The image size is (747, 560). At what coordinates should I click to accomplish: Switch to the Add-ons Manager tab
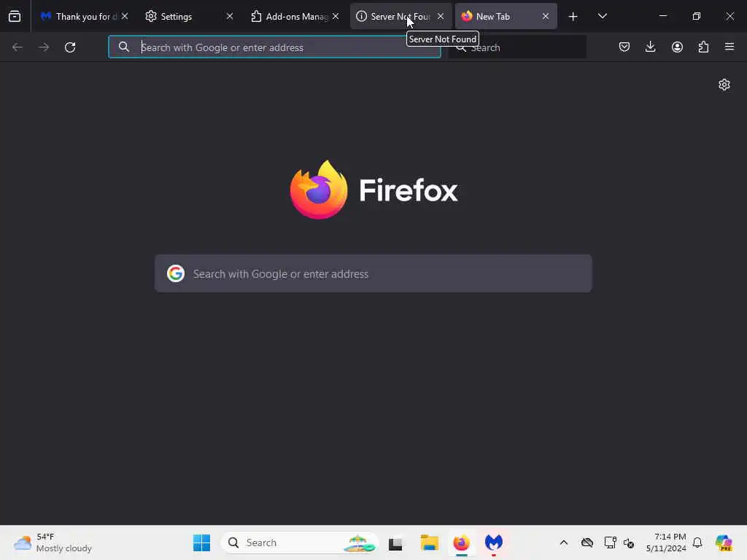click(295, 17)
